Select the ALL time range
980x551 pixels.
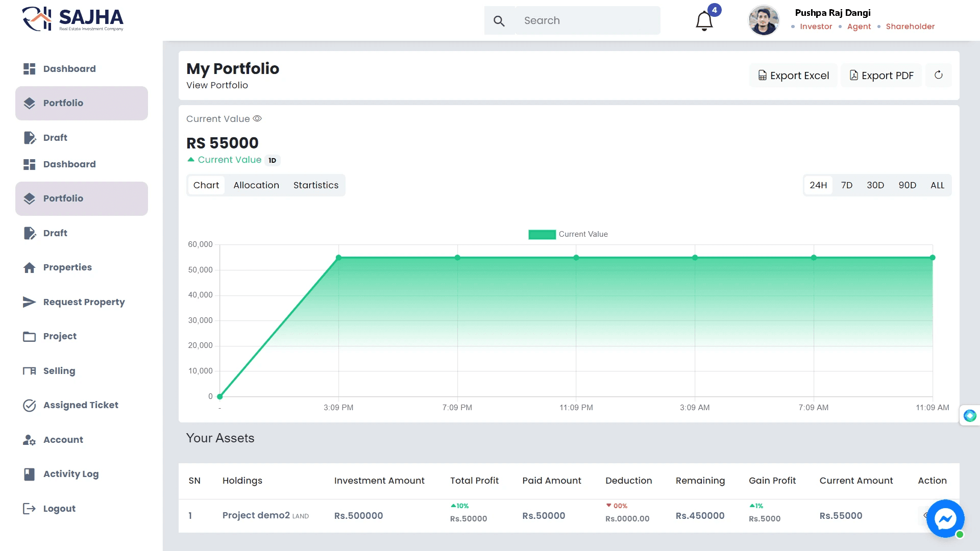(x=938, y=185)
